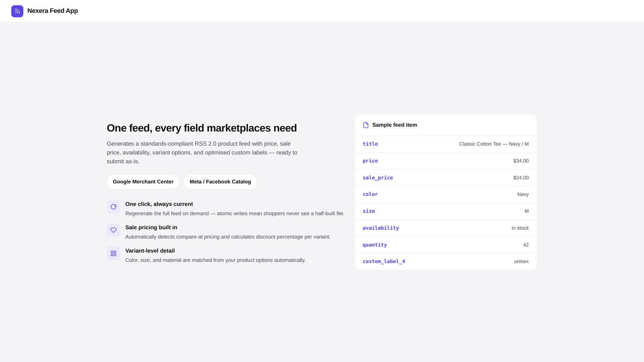This screenshot has height=362, width=644.
Task: Select the Meta / Facebook Catalog pill
Action: tap(220, 182)
